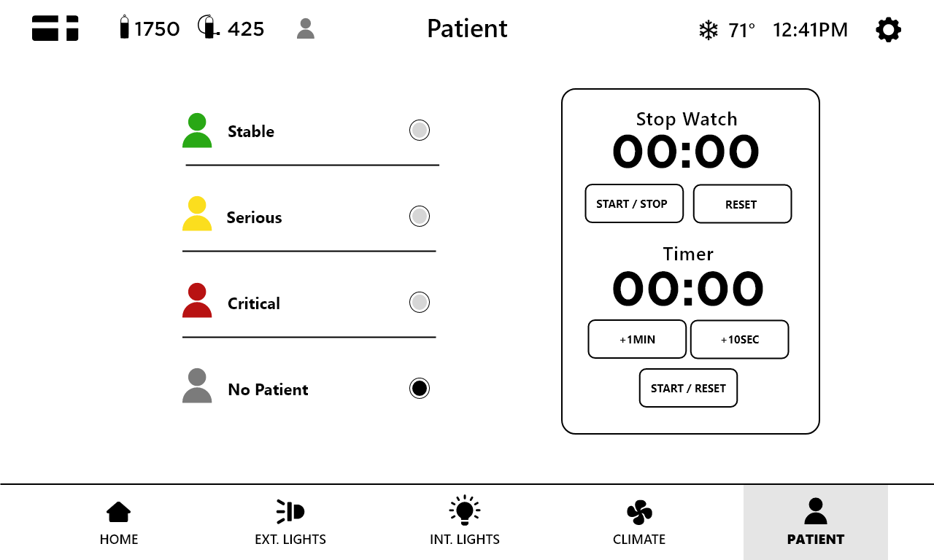
Task: Reset the stopwatch
Action: (x=742, y=204)
